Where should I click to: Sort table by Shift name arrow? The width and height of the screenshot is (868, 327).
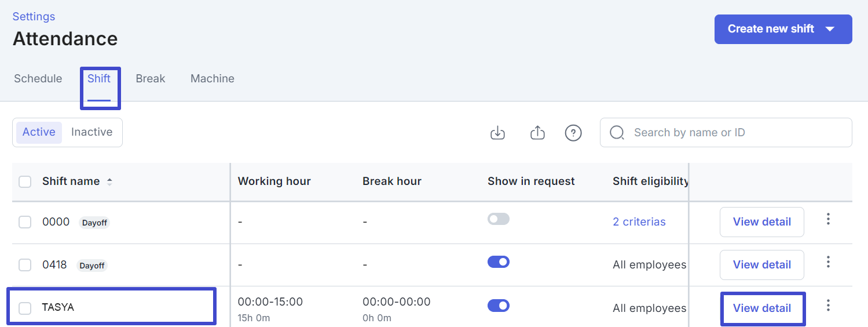coord(109,181)
